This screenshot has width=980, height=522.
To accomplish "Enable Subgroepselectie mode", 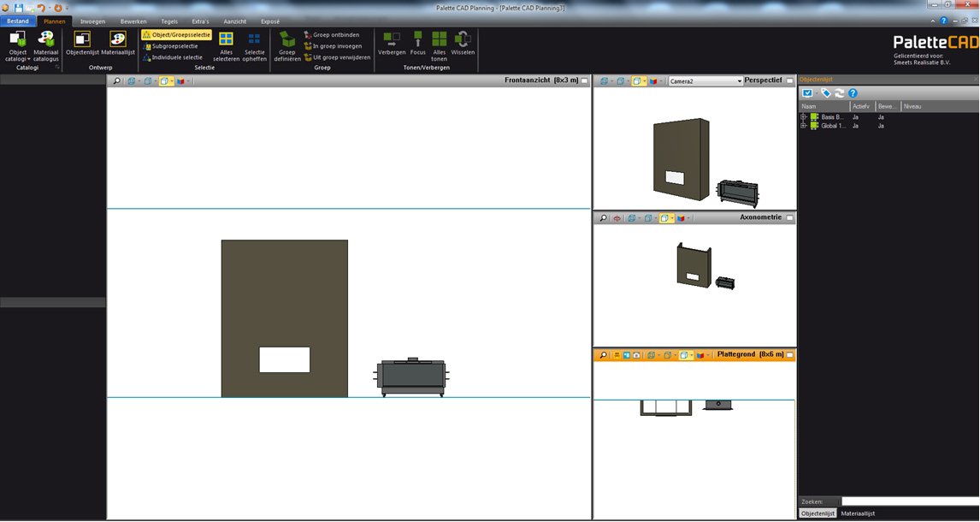I will click(171, 45).
